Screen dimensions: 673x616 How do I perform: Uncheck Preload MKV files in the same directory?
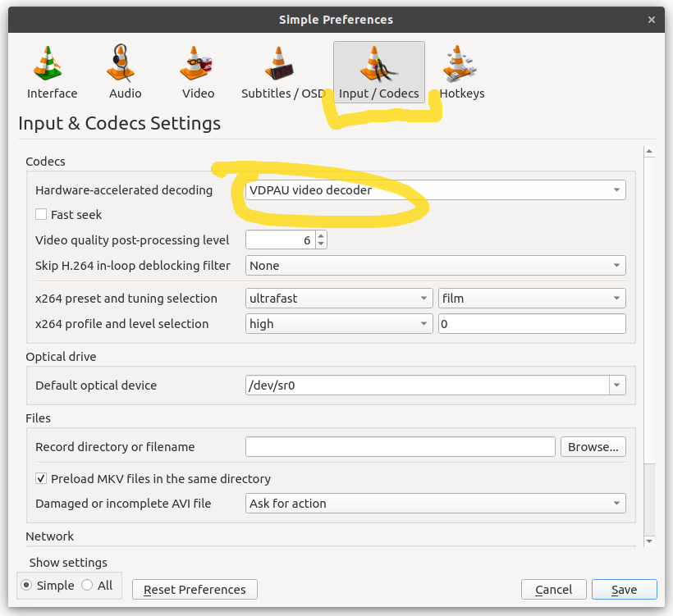click(40, 478)
